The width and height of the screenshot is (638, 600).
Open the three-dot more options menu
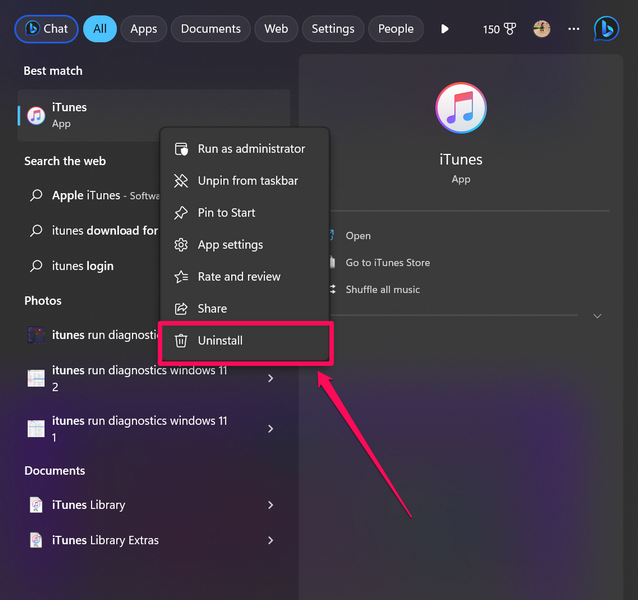pos(573,29)
